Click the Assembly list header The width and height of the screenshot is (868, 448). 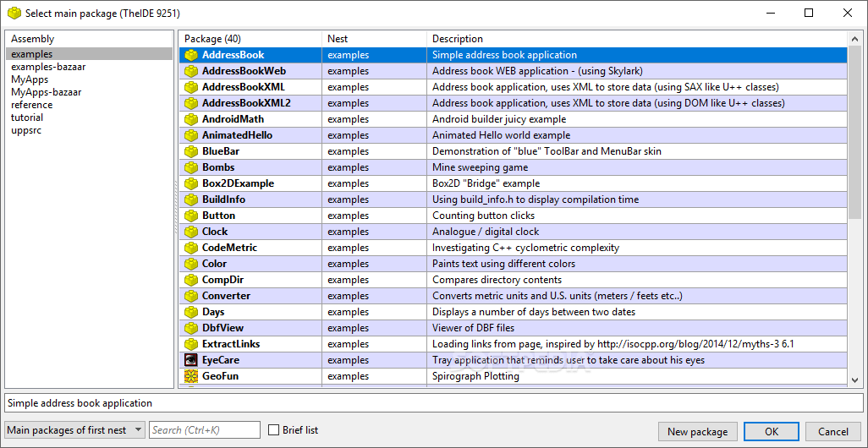89,39
